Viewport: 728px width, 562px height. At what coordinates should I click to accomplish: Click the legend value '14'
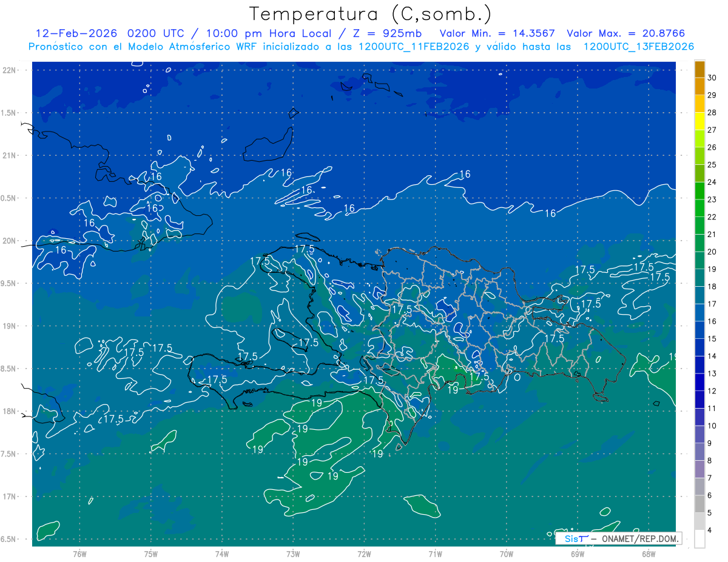712,356
